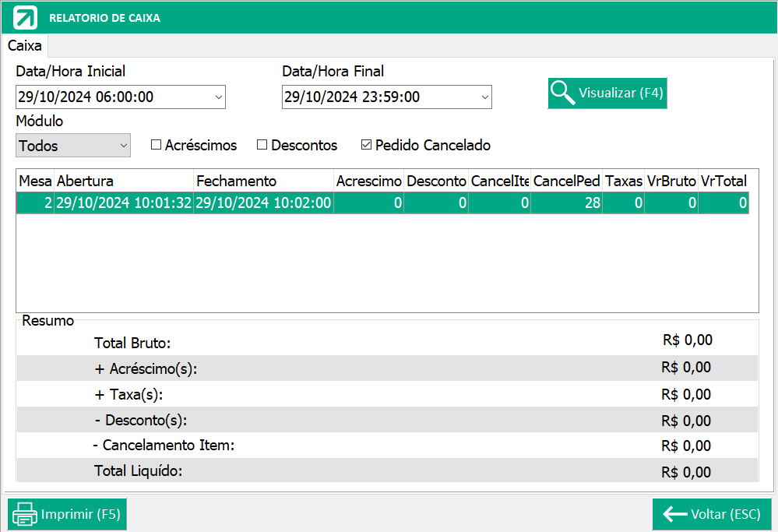Click the + Acréscimo(s) summary label
778x532 pixels.
click(x=146, y=368)
